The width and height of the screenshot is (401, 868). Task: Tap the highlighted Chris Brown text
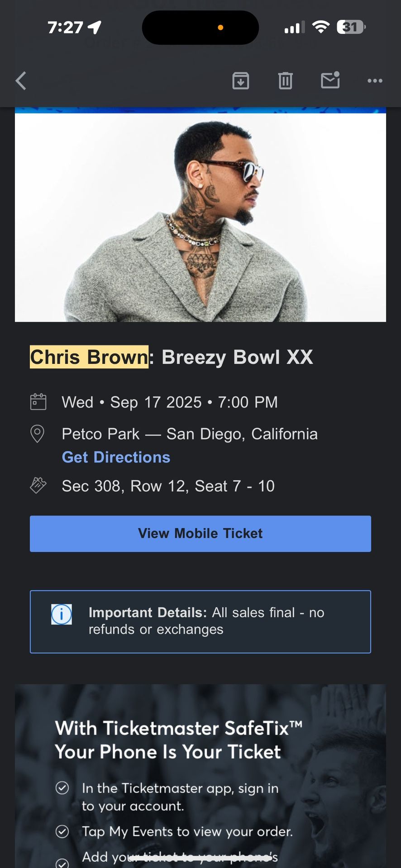point(89,357)
